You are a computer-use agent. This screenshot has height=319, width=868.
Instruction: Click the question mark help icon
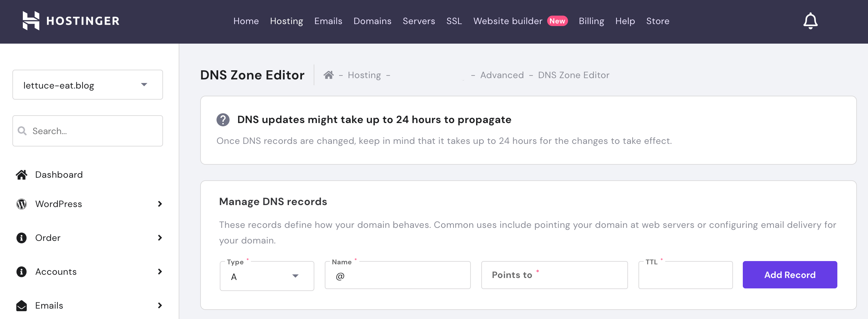223,119
